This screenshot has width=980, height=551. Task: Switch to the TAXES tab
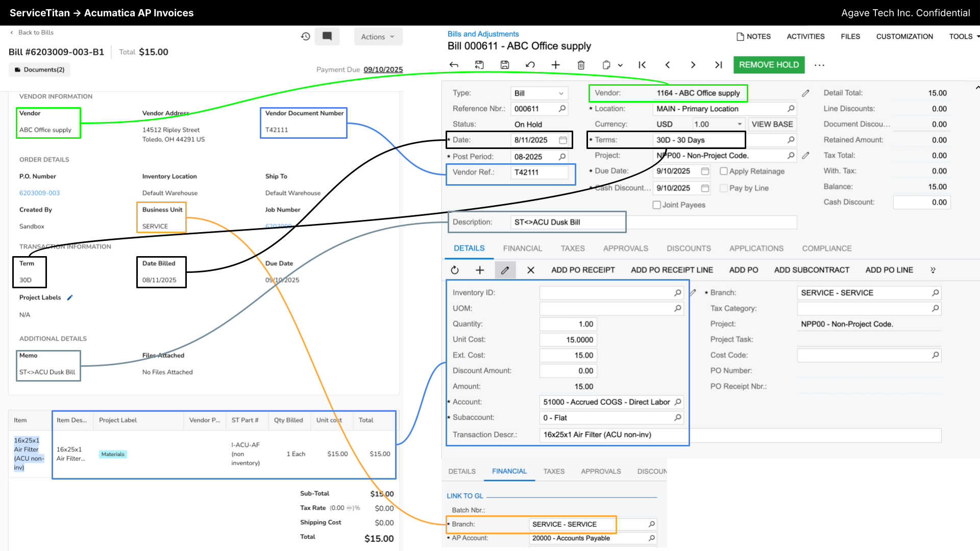pyautogui.click(x=573, y=248)
